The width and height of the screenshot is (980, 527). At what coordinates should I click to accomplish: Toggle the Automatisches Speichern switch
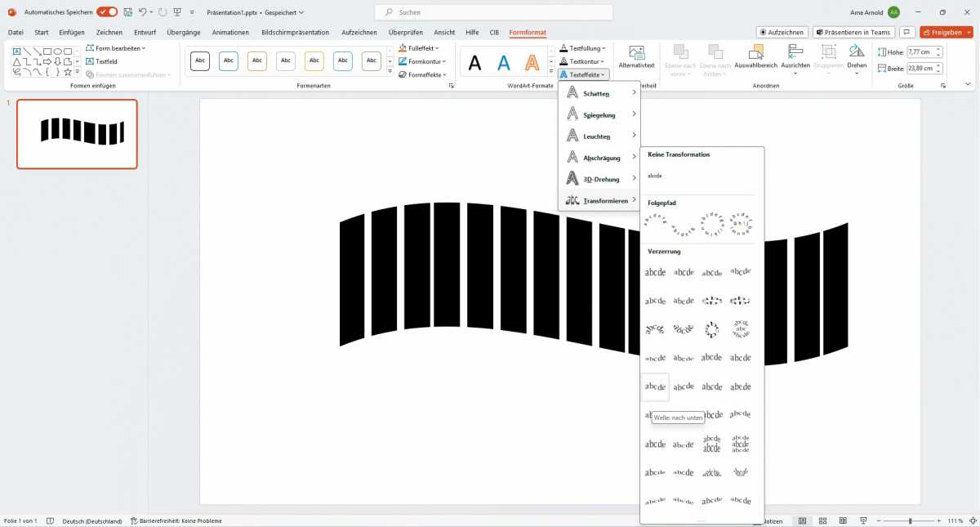(107, 12)
